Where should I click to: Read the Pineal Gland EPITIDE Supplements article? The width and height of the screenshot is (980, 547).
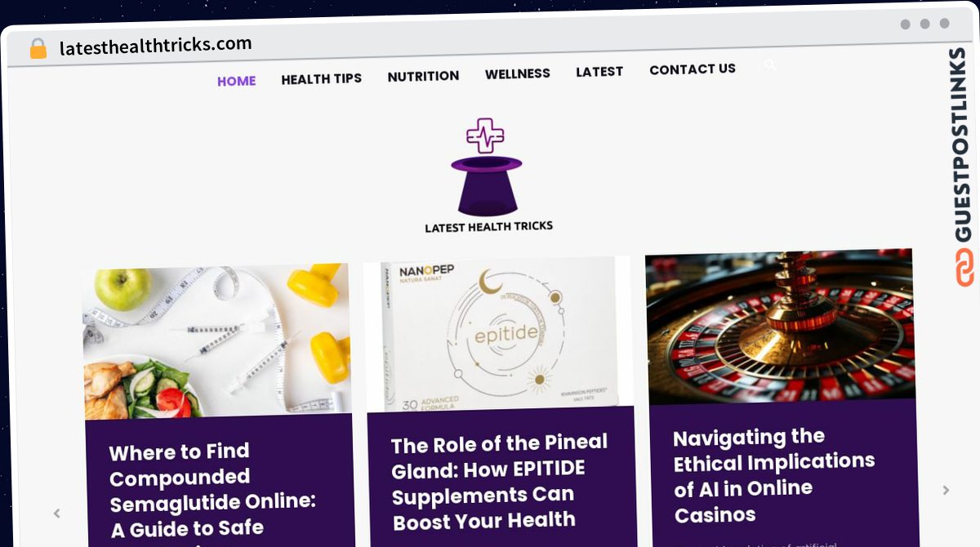tap(499, 483)
